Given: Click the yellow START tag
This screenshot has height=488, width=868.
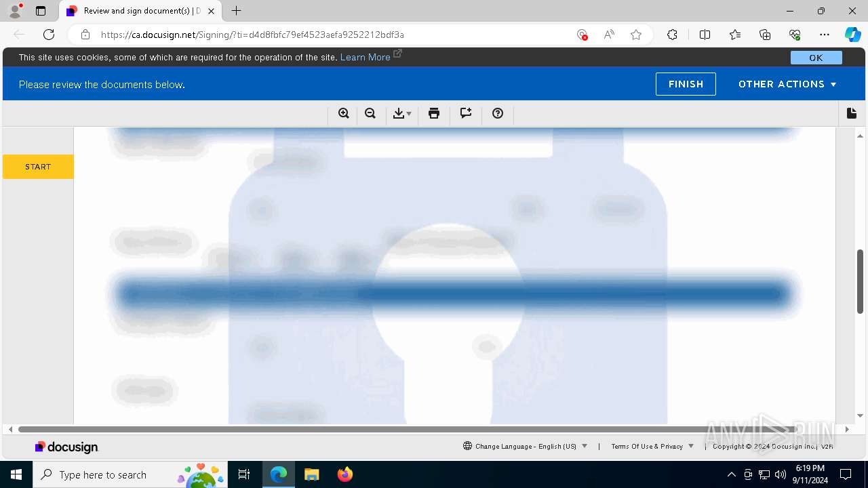Looking at the screenshot, I should point(38,167).
